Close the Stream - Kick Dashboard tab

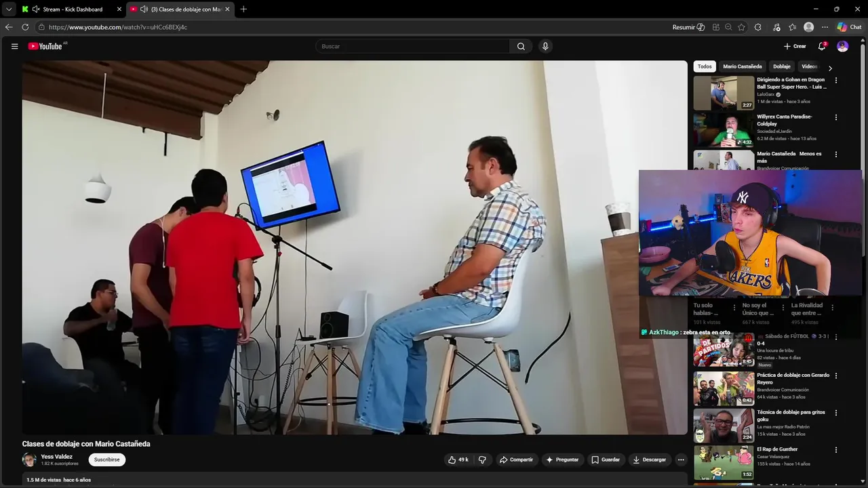point(119,9)
